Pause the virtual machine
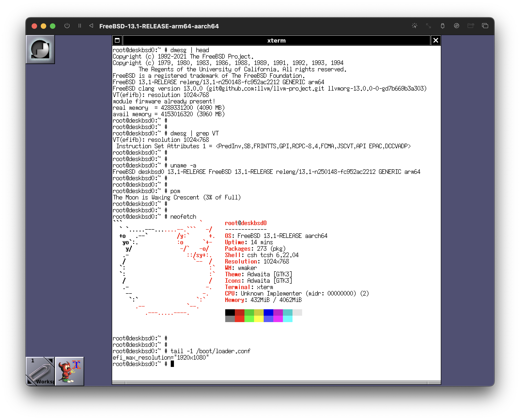The image size is (520, 420). coord(80,26)
